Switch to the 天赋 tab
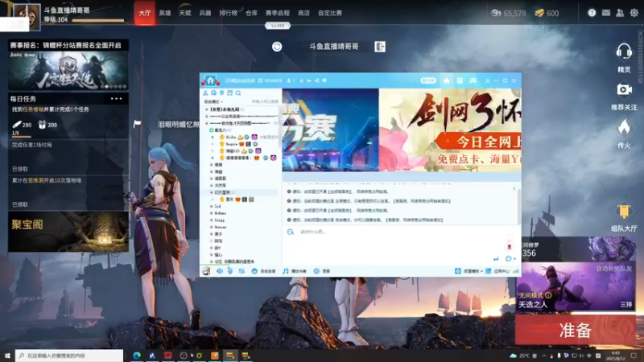Viewport: 644px width, 362px height. [185, 13]
